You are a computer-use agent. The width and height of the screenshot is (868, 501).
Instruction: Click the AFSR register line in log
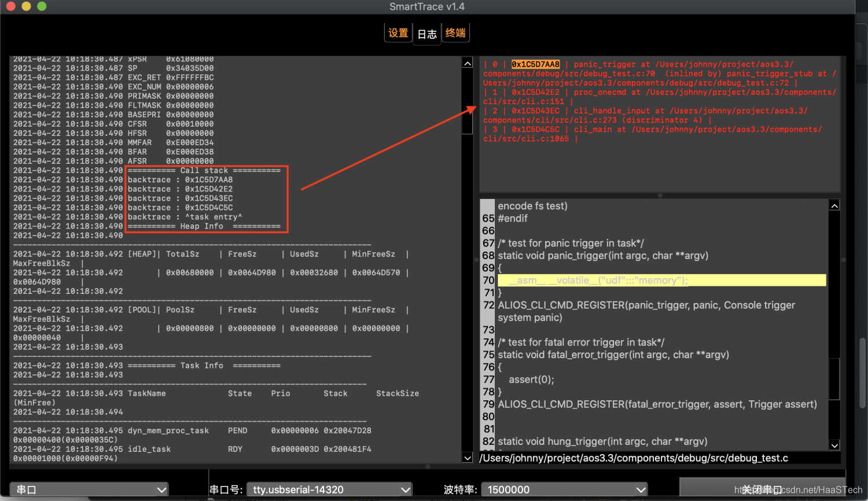(113, 161)
